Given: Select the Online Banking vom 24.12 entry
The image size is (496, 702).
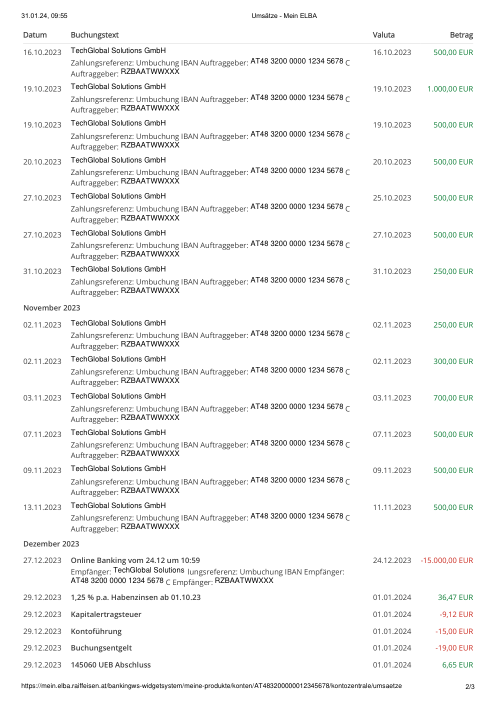Looking at the screenshot, I should 135,560.
